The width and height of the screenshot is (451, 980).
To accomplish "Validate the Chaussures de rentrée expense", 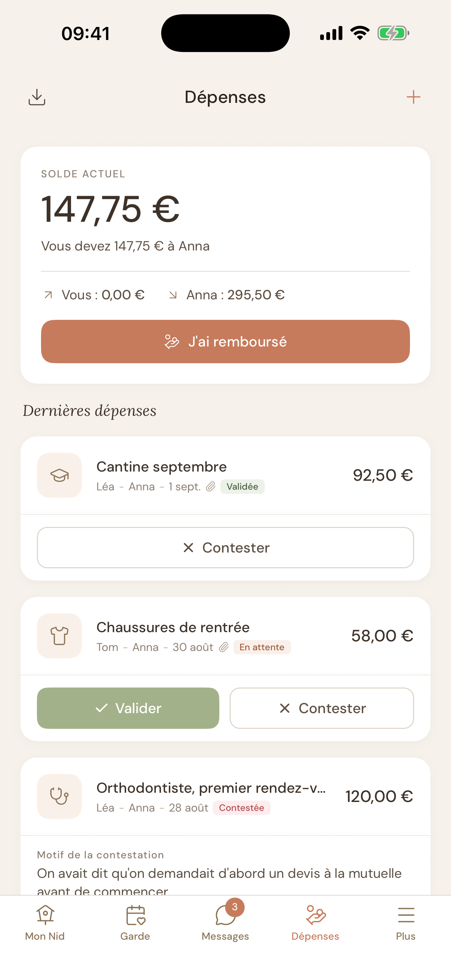I will click(x=128, y=708).
